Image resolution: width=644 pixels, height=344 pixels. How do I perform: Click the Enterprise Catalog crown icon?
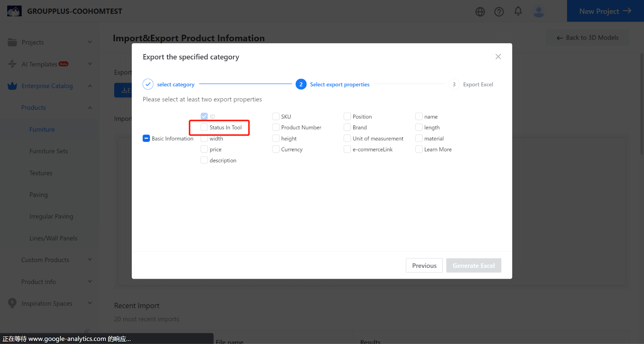(12, 86)
